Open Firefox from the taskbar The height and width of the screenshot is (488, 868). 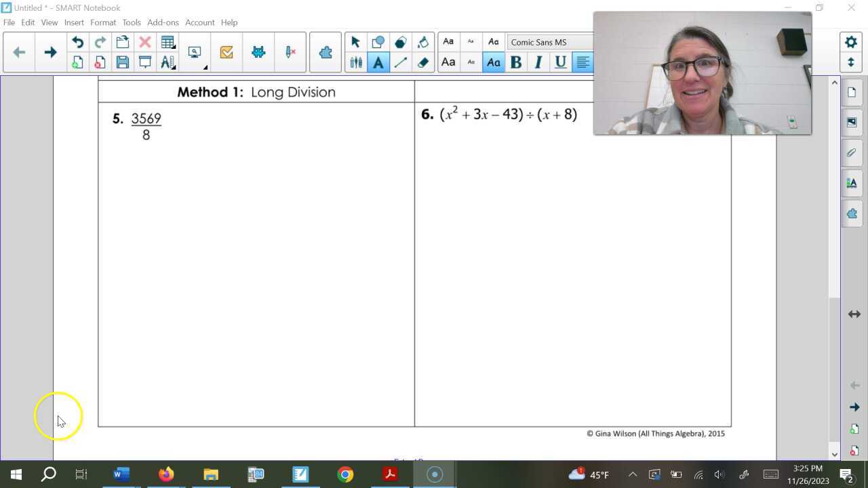tap(166, 474)
